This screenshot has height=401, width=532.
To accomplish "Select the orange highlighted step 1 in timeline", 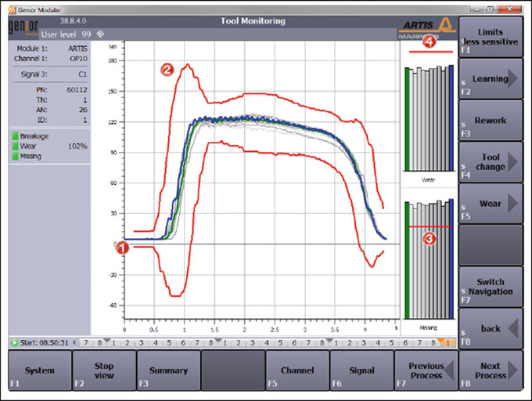I will tap(448, 343).
